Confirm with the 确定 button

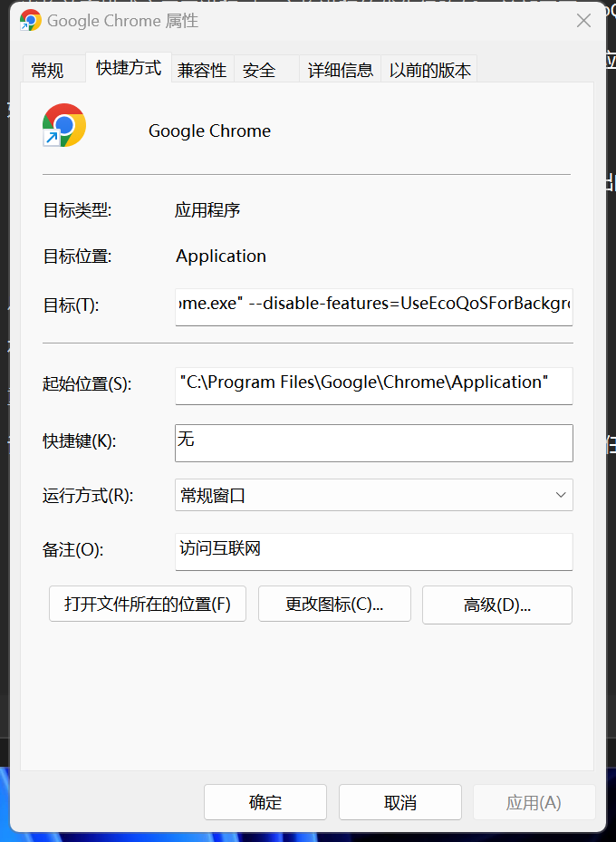tap(265, 802)
